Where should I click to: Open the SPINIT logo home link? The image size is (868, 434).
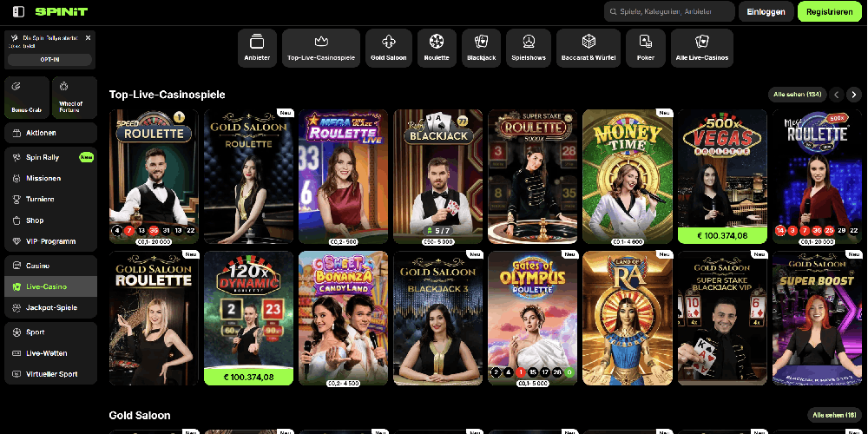[62, 11]
